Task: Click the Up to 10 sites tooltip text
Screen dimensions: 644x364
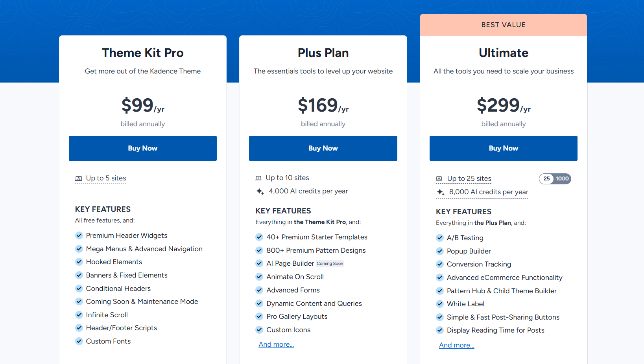Action: [x=287, y=178]
